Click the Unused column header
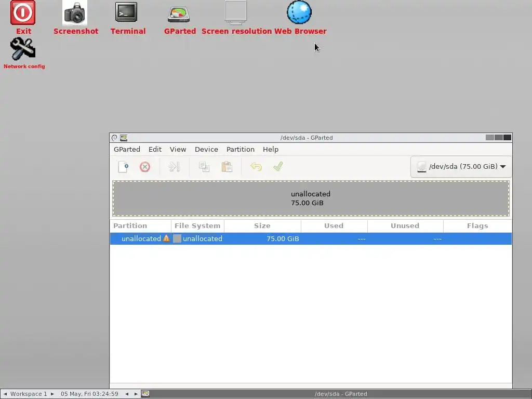The width and height of the screenshot is (532, 399). (405, 225)
